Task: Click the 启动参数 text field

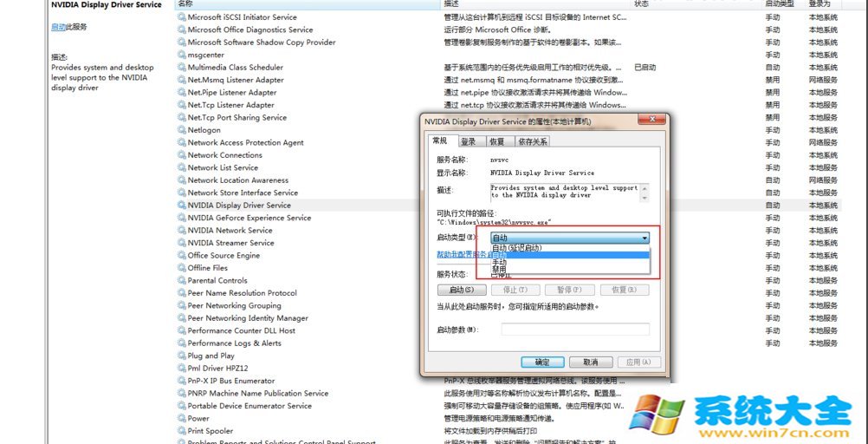Action: pos(575,330)
